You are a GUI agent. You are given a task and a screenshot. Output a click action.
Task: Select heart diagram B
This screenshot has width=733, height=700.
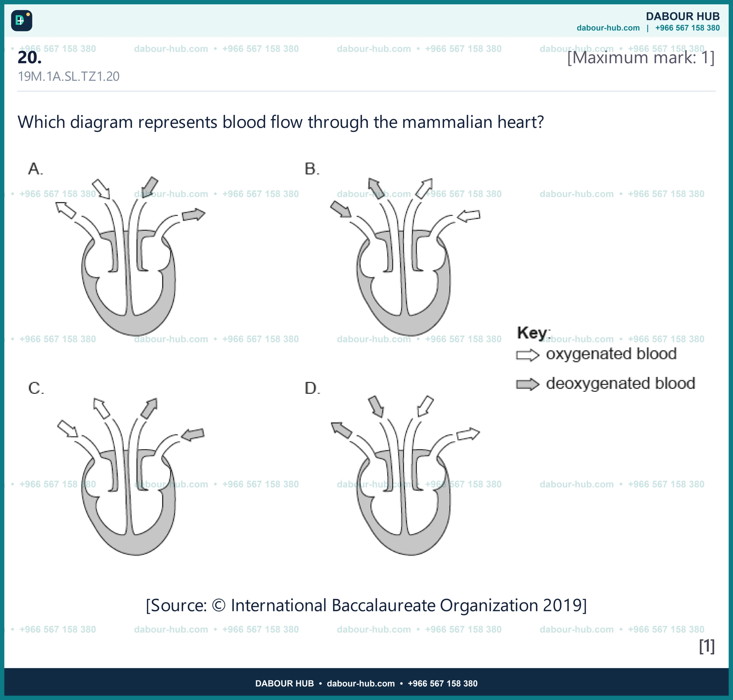pyautogui.click(x=405, y=257)
